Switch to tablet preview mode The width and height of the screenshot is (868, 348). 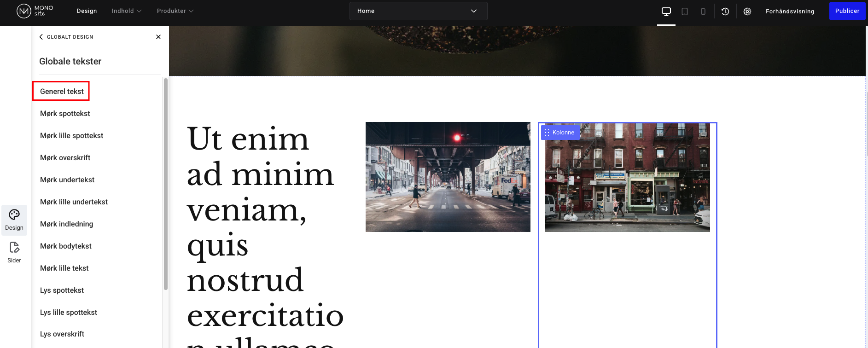click(x=685, y=12)
